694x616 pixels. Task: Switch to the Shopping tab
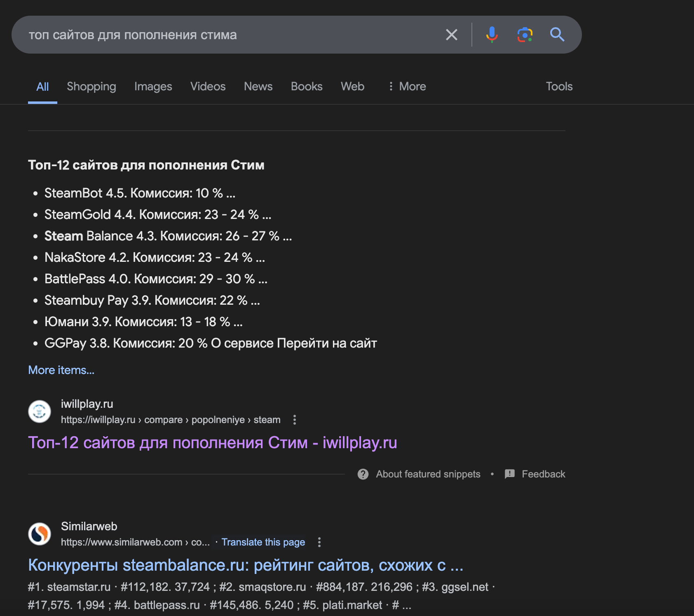pyautogui.click(x=91, y=87)
